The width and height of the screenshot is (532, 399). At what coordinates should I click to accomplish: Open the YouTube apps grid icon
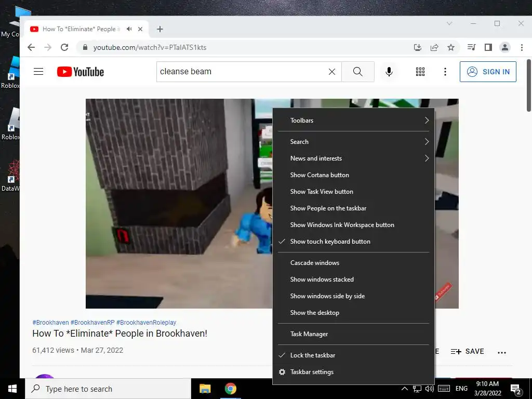point(420,72)
